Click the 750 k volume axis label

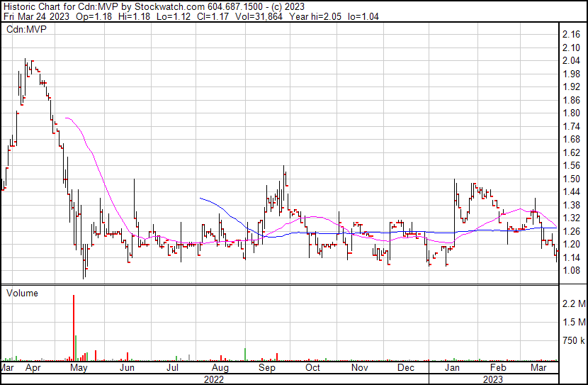click(x=573, y=341)
